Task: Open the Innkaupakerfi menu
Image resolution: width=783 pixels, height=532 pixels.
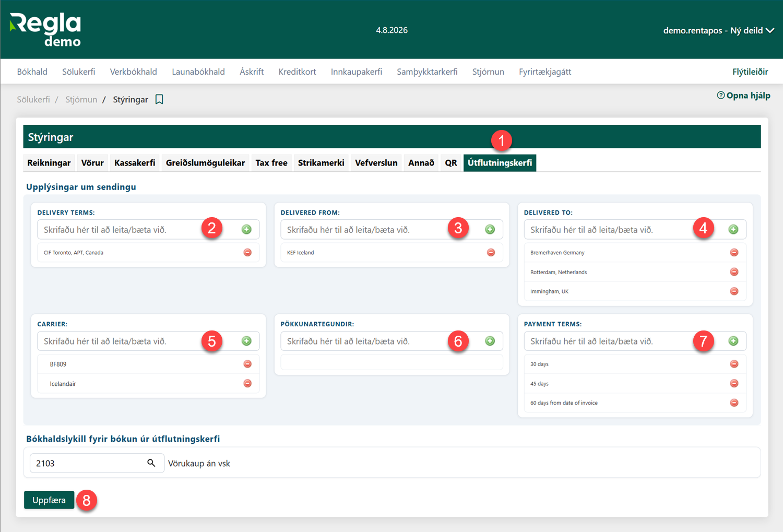Action: 357,72
